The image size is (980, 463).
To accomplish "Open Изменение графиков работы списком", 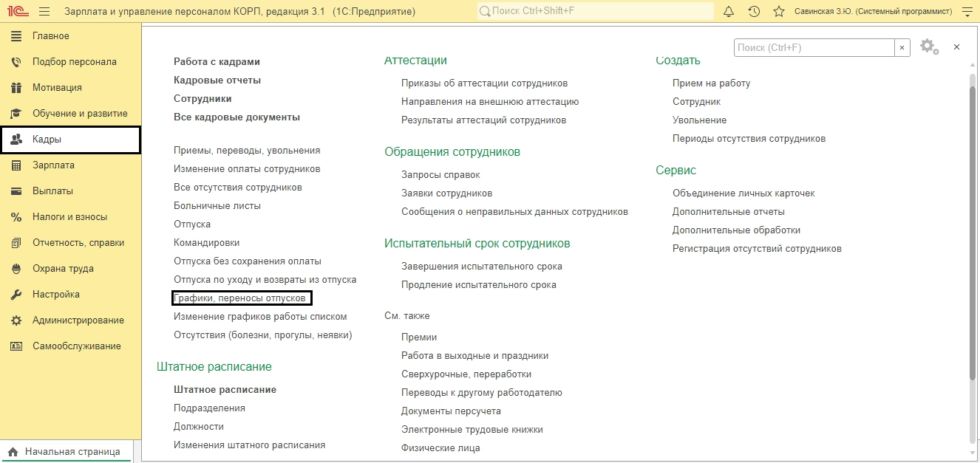I will click(260, 317).
